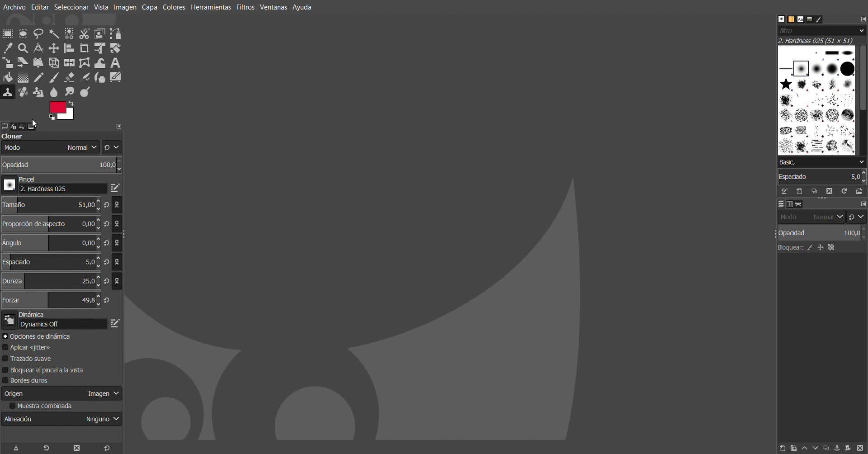Create a new layer with the bottom button
The height and width of the screenshot is (454, 868).
[x=783, y=448]
